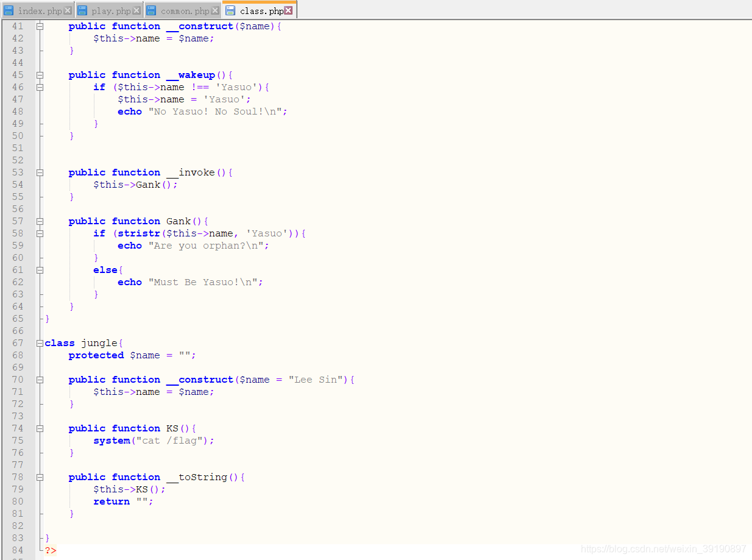Collapse the else block fold at line 61
This screenshot has height=560, width=752.
point(40,270)
